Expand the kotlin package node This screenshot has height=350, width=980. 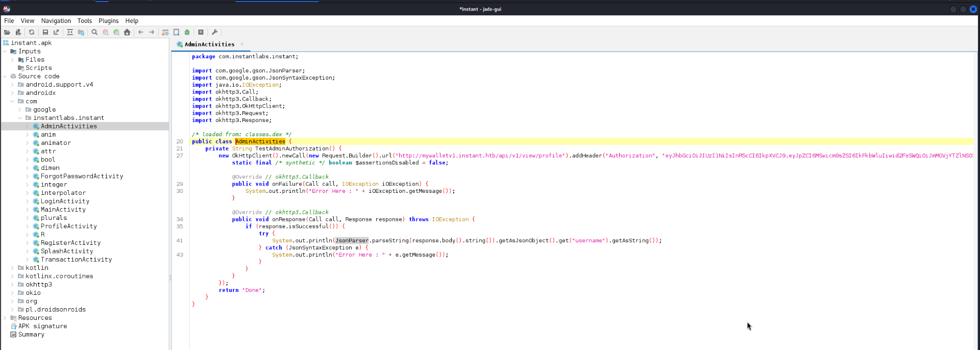12,268
